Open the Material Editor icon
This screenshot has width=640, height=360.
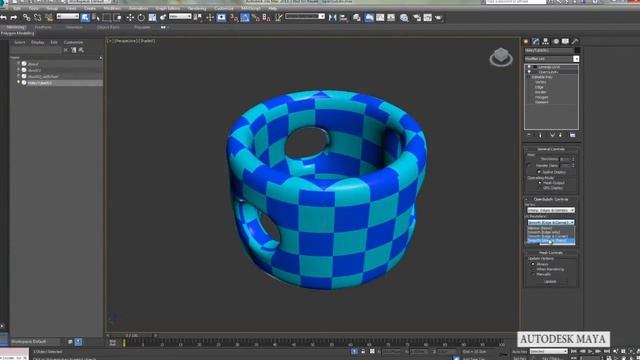pos(404,18)
